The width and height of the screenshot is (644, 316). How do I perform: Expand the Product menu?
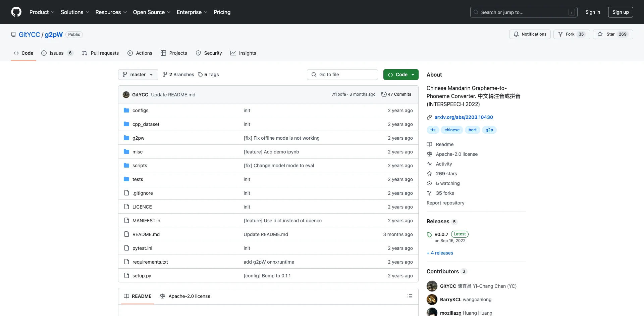point(42,12)
